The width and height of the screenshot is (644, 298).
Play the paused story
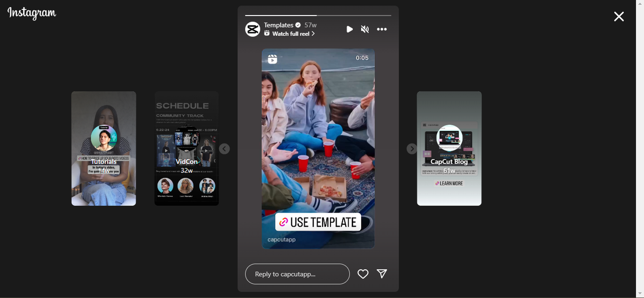coord(350,29)
